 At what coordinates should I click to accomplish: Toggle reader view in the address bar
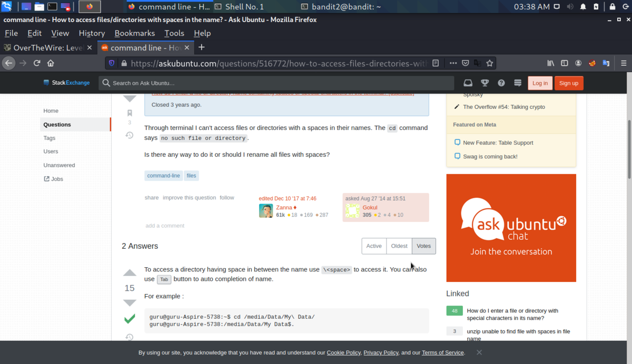(436, 63)
